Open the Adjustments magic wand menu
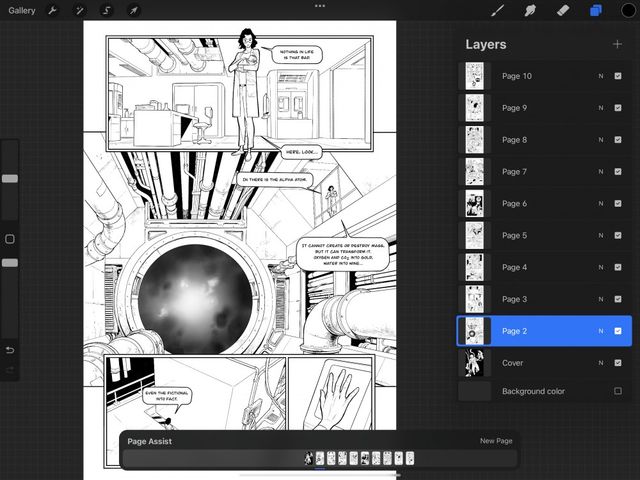640x480 pixels. [79, 10]
